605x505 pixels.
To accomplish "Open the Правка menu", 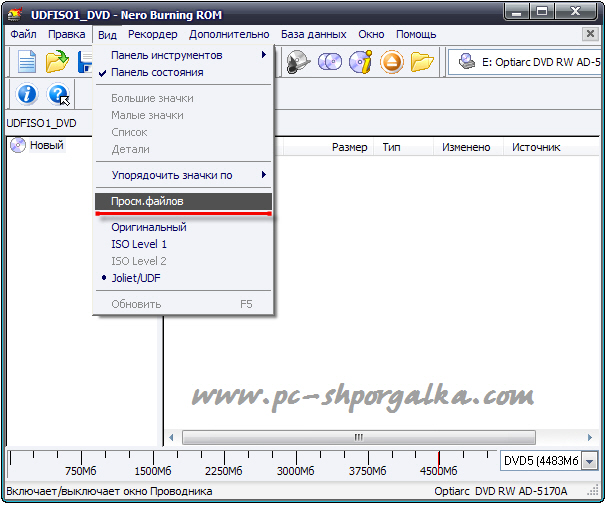I will (66, 34).
